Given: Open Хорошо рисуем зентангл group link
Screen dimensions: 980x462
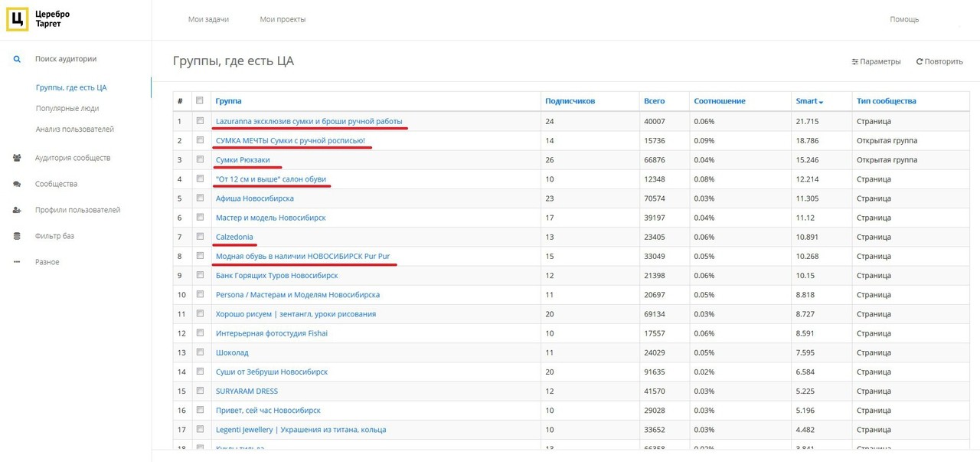Looking at the screenshot, I should pos(296,314).
